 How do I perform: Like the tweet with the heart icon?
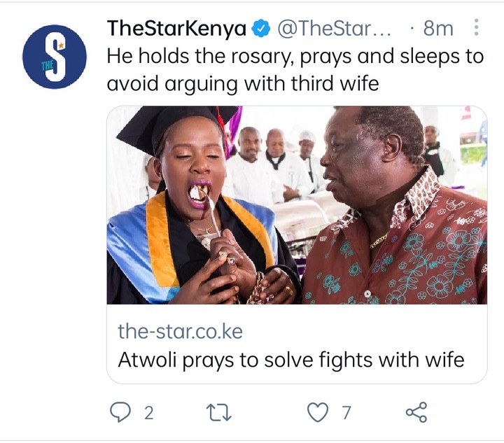318,412
